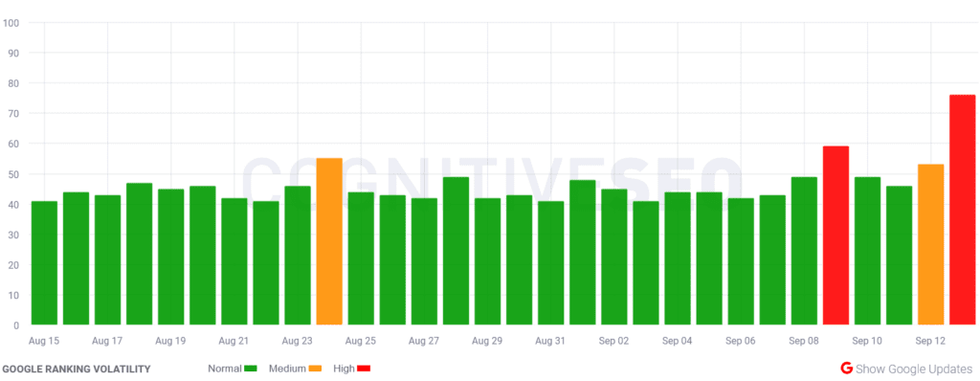Select the green bar above Sep 06

coord(741,261)
